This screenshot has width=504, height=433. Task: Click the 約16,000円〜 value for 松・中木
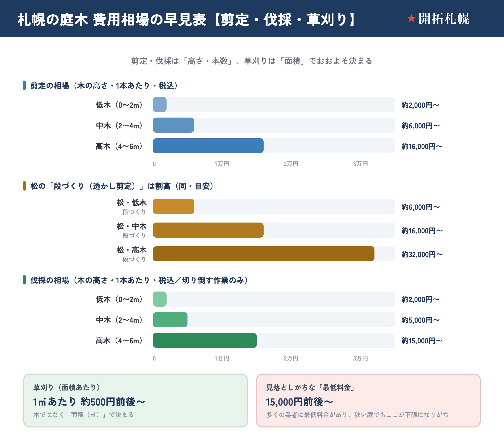422,231
